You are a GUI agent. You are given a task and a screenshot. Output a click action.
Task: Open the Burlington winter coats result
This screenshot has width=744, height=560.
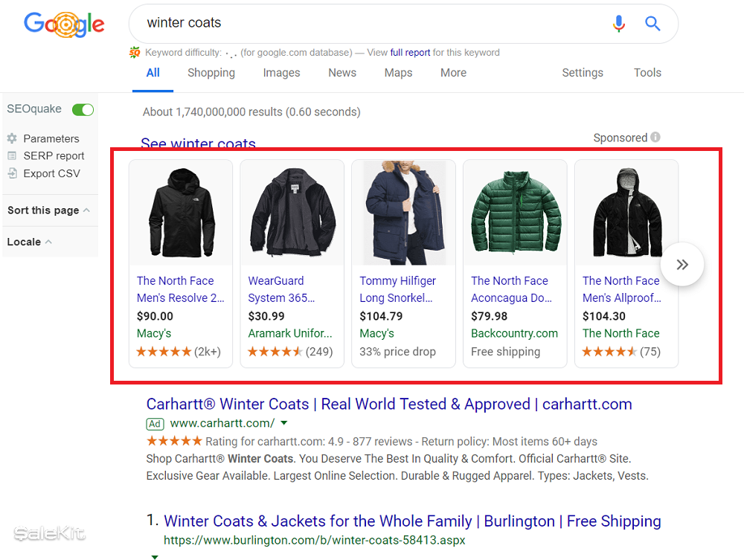click(x=412, y=521)
